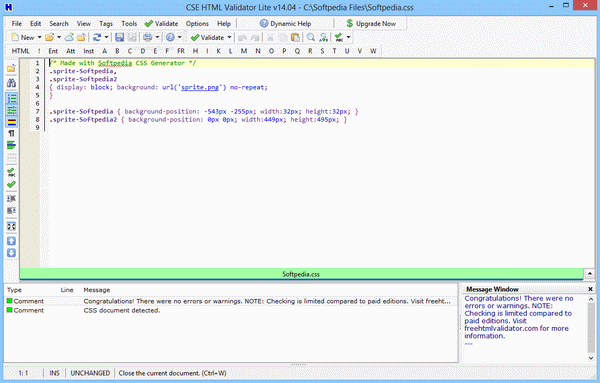Click the New document toolbar button
Viewport: 600px width, 383px height.
tap(23, 37)
